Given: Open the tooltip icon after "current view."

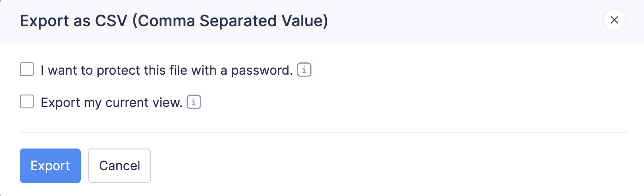Looking at the screenshot, I should click(x=194, y=102).
